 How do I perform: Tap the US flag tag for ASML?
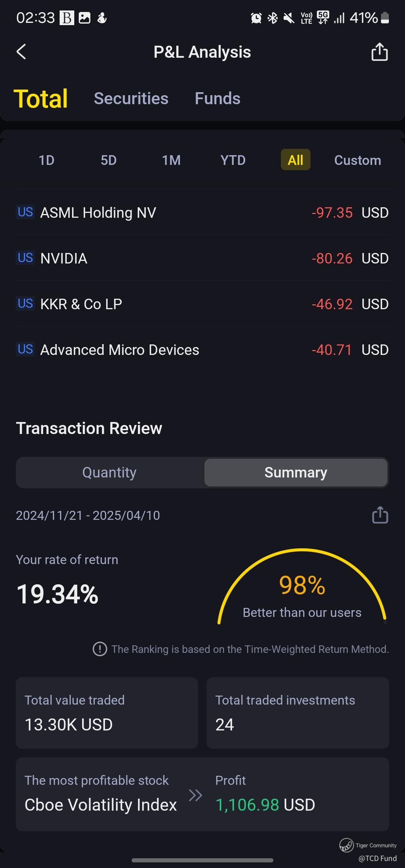[25, 212]
